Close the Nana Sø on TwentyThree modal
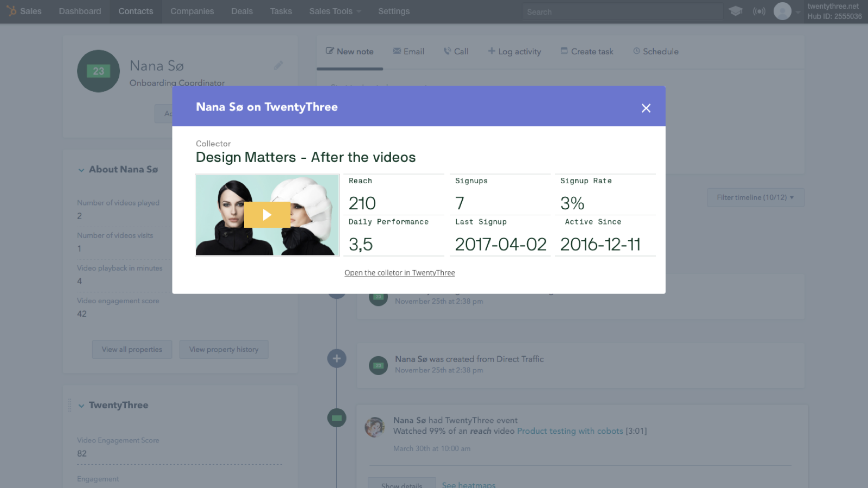868x488 pixels. point(646,108)
